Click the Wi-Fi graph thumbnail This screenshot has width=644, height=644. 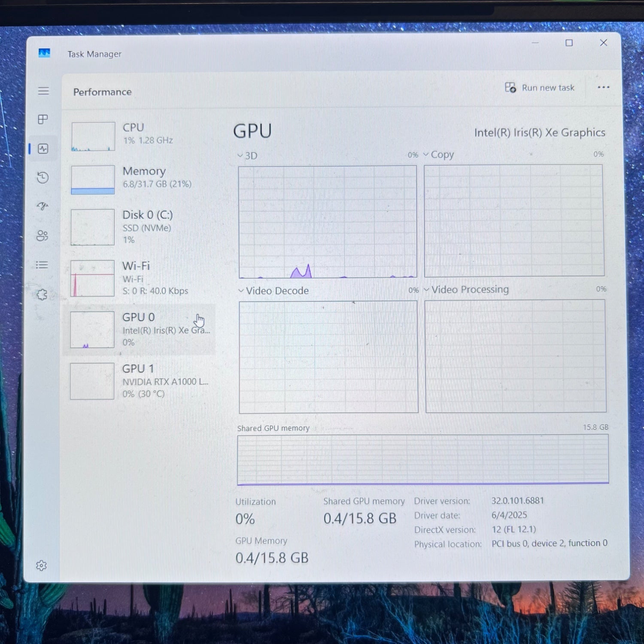coord(92,278)
